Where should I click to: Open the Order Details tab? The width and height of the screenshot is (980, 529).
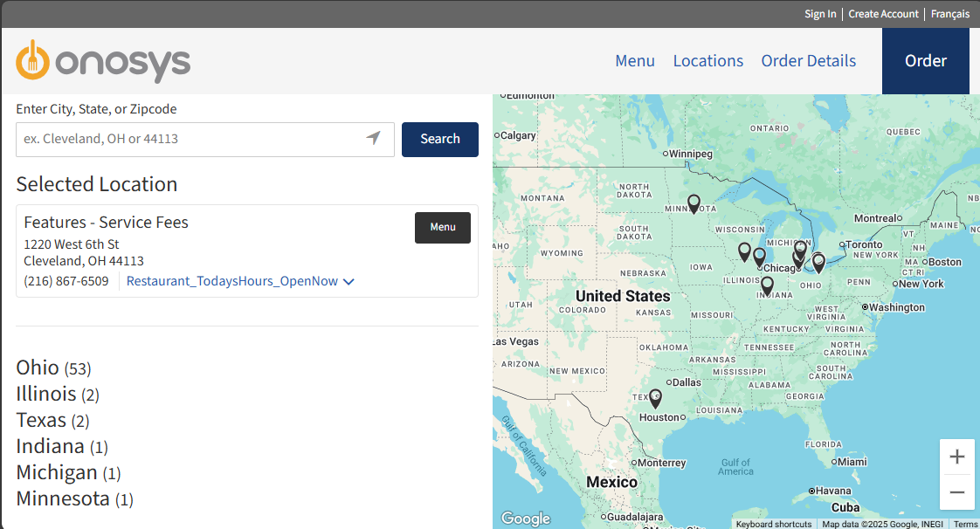[x=808, y=61]
